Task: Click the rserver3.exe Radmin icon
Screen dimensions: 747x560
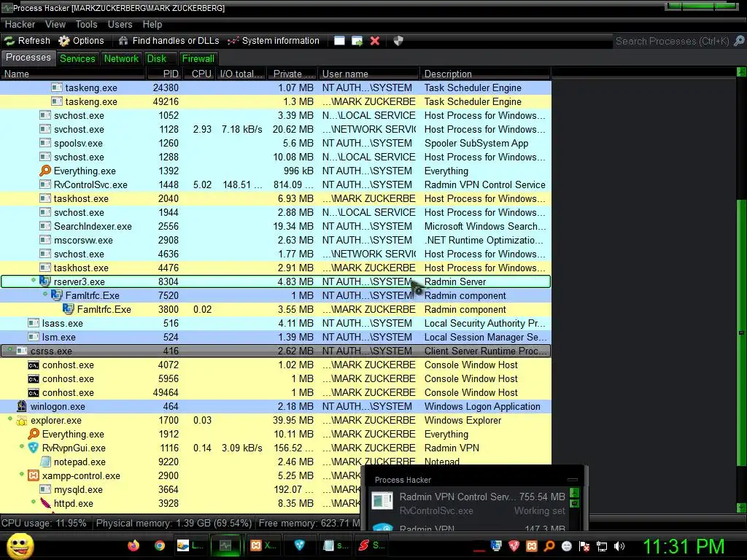Action: [44, 281]
